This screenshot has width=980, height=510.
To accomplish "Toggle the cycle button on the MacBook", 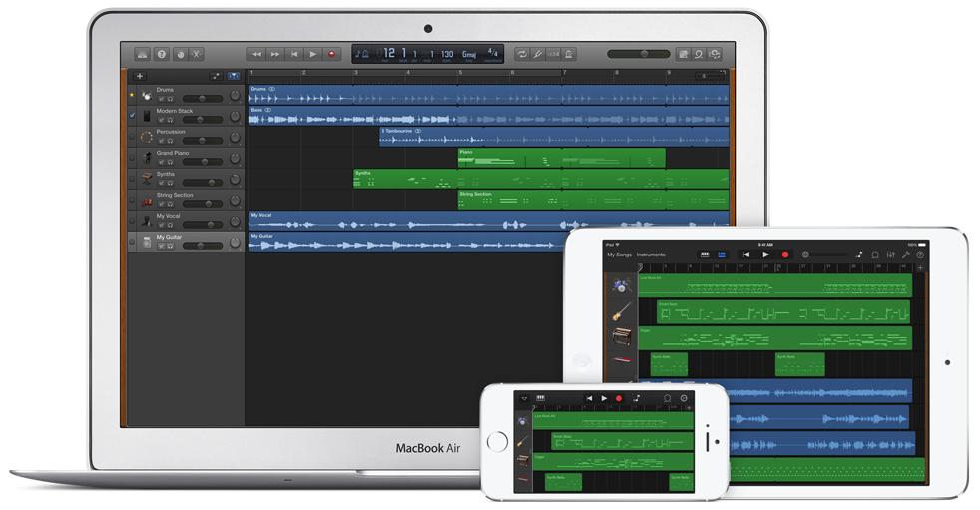I will coord(521,54).
